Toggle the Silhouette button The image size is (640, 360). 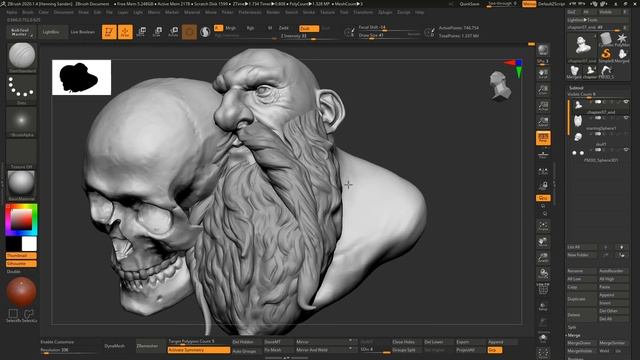[22, 264]
